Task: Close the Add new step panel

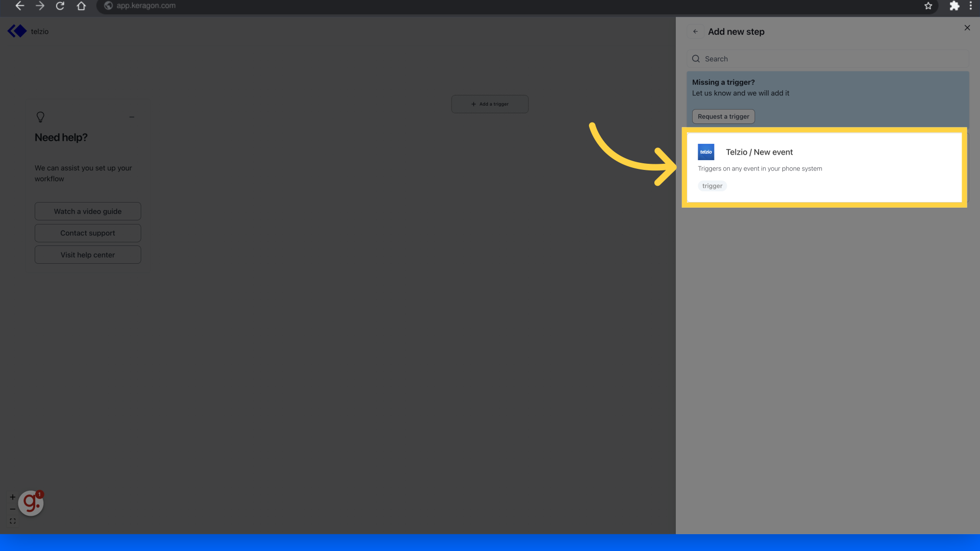Action: coord(967,28)
